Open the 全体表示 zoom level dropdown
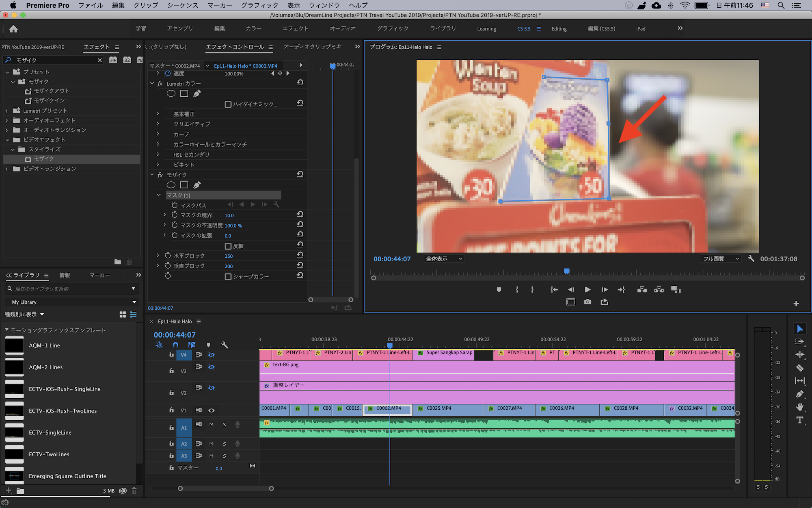The width and height of the screenshot is (812, 508). coord(443,259)
